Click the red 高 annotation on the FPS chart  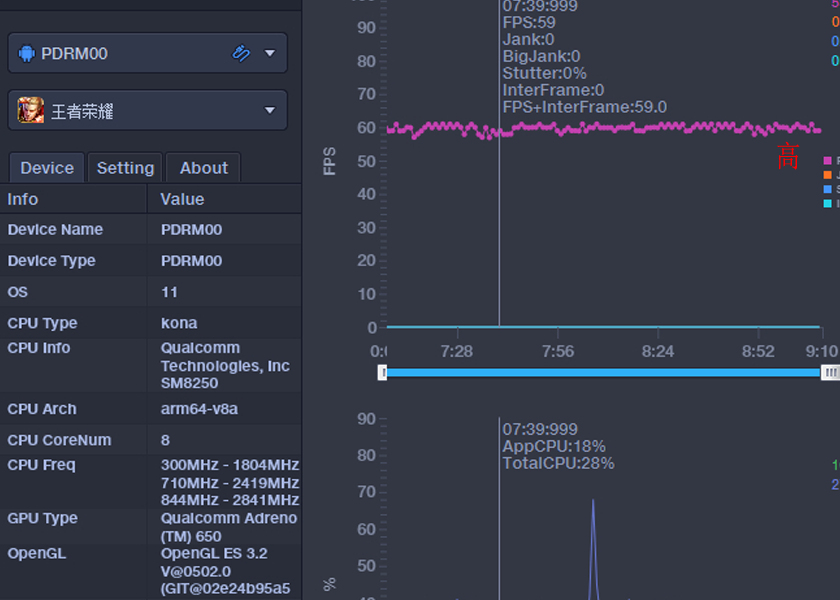[788, 157]
